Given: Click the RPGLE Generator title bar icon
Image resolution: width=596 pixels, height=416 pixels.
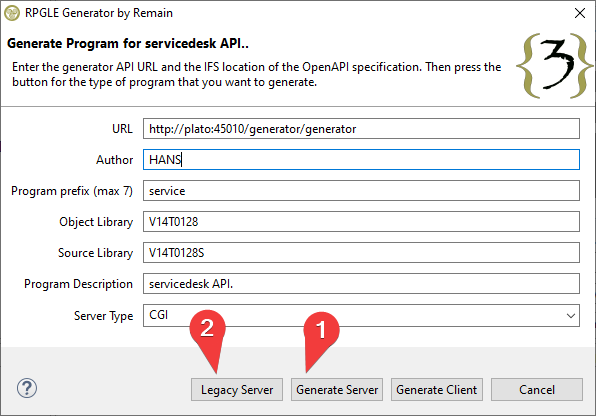Looking at the screenshot, I should coord(12,13).
